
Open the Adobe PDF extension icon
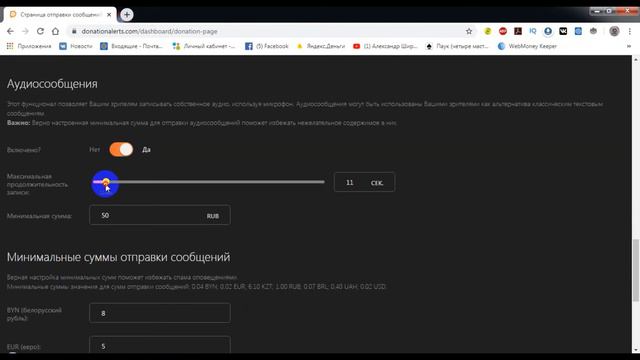(x=518, y=31)
